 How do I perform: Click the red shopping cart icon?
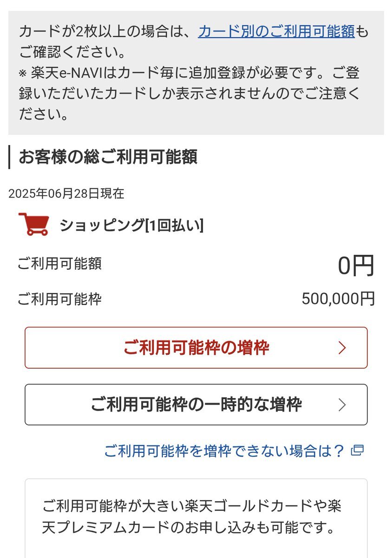pyautogui.click(x=33, y=224)
